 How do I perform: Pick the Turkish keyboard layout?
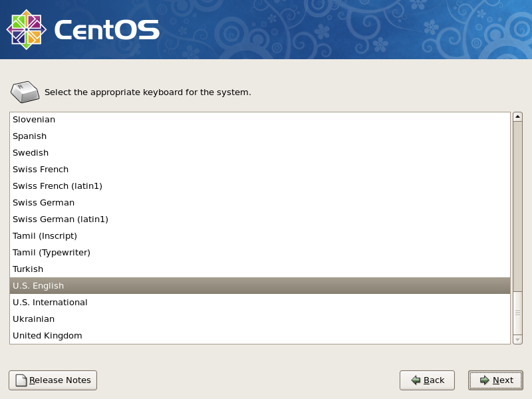[x=28, y=269]
